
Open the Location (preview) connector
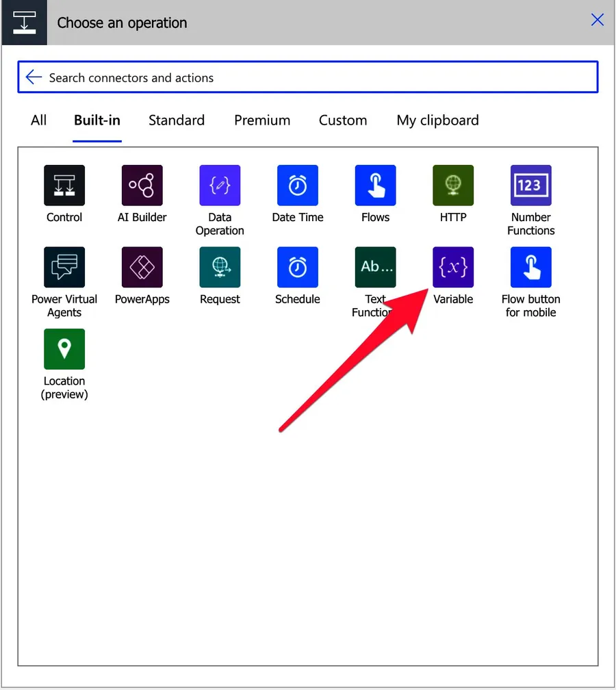click(64, 349)
